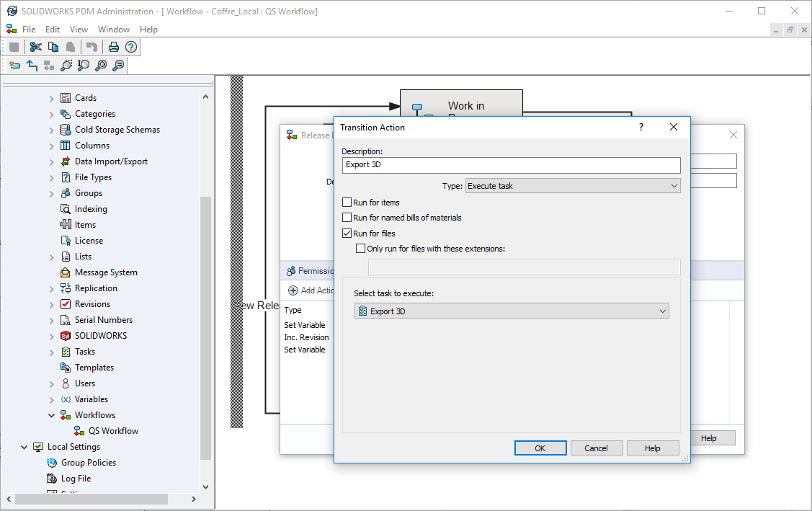Click the tree panel's vertical scrollbar
Screen dimensions: 812x511
(x=205, y=324)
